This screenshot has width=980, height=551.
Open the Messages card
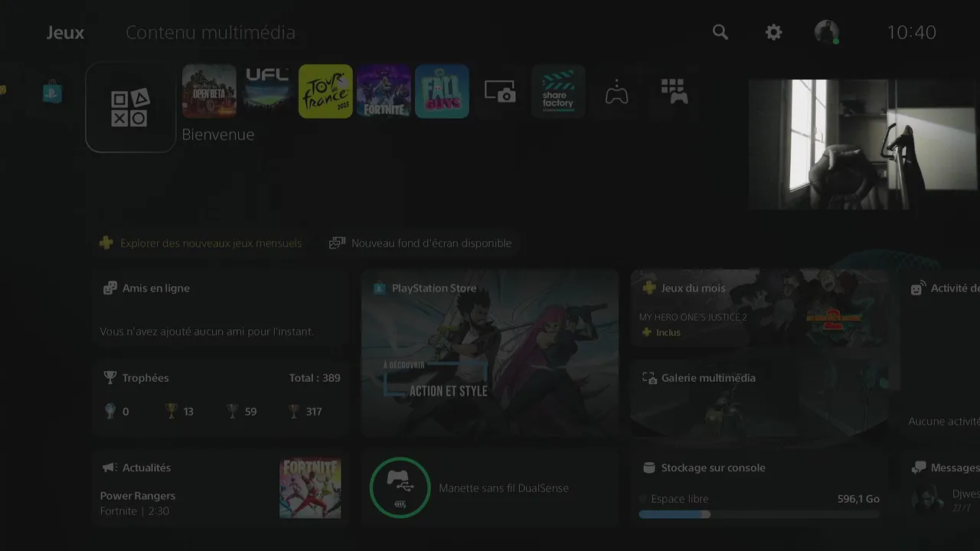941,487
